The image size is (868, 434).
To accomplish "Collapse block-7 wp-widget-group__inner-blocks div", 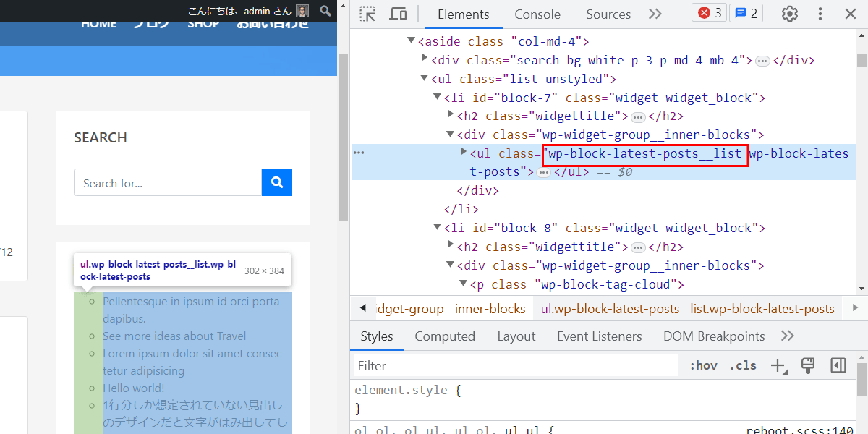I will pyautogui.click(x=450, y=135).
